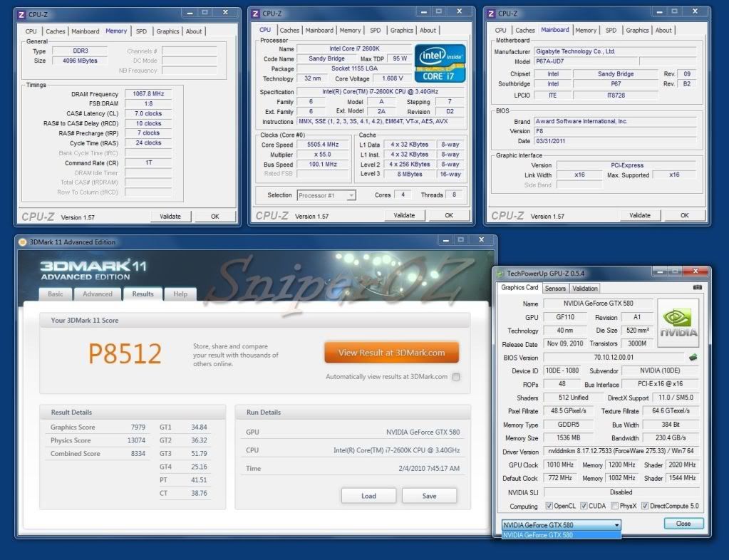Click the 3DMark 11 title bar icon
Screen dimensions: 729x560
click(22, 242)
